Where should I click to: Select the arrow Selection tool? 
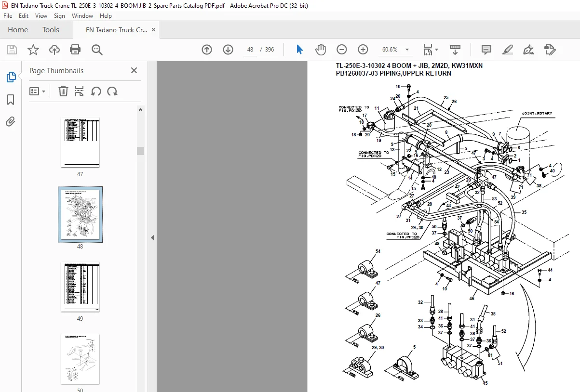click(x=299, y=50)
